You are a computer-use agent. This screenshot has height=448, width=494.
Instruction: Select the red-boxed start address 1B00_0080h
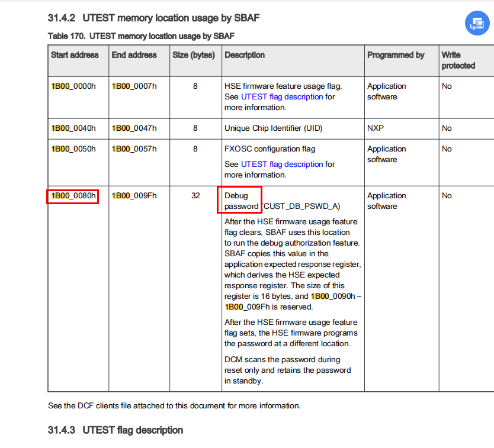[x=72, y=195]
